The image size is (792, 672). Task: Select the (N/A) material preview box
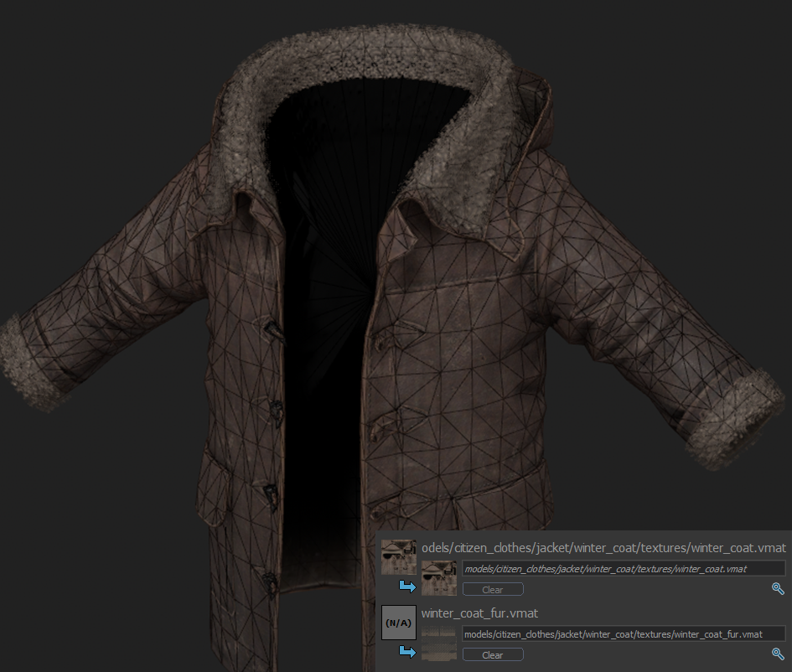[x=398, y=623]
